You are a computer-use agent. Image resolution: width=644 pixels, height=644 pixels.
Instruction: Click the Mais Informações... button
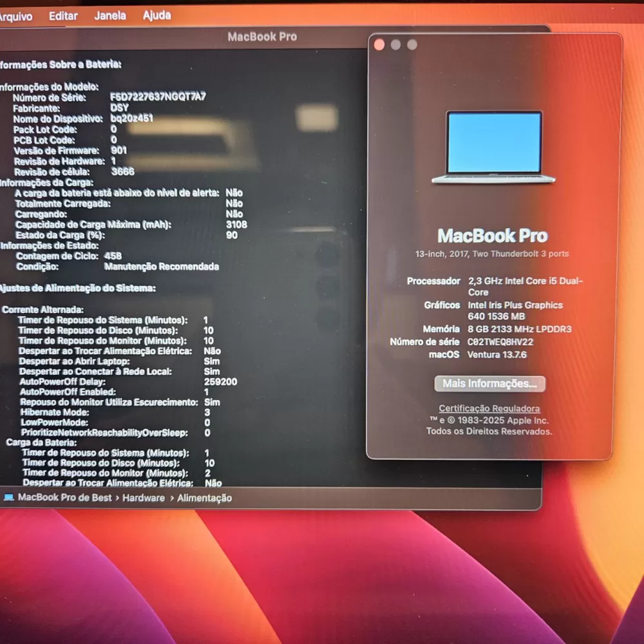[489, 384]
